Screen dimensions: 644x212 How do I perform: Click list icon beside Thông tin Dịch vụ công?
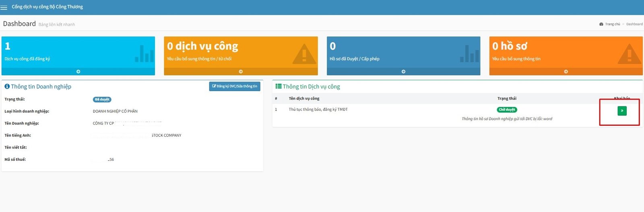coord(278,86)
